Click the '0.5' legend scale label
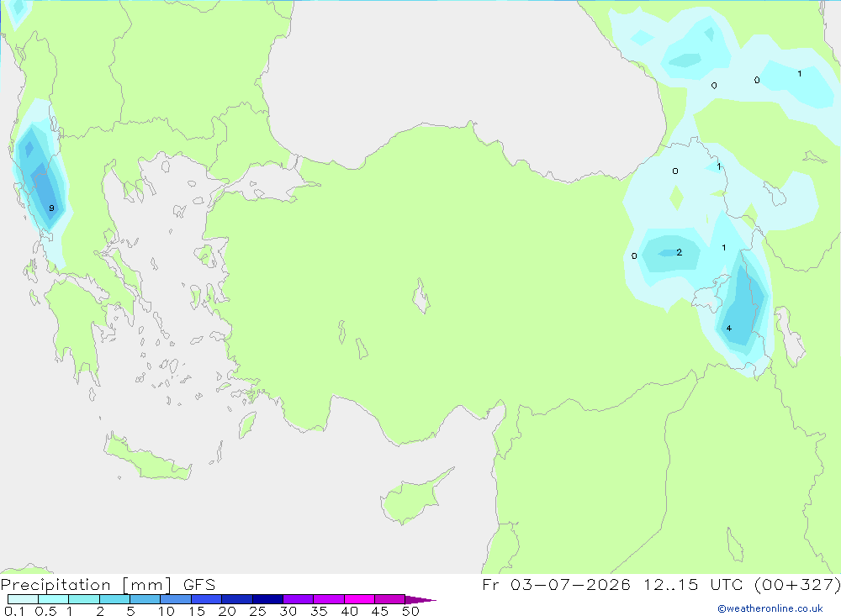The width and height of the screenshot is (841, 616). pyautogui.click(x=45, y=611)
